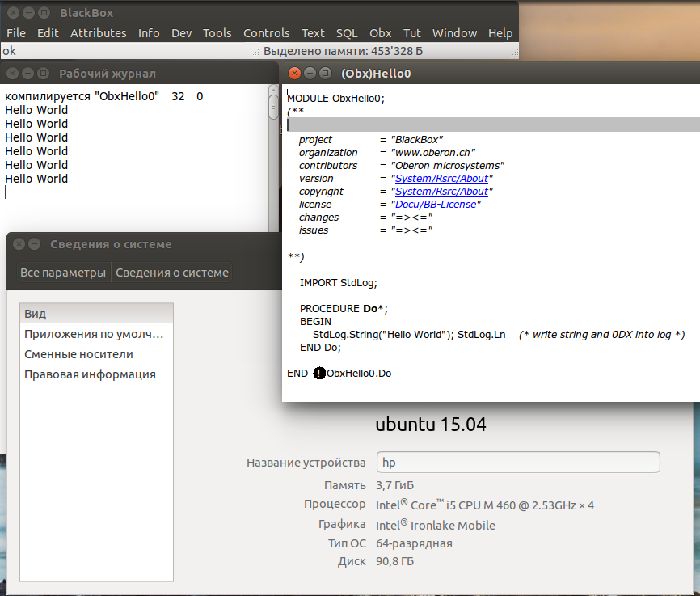Open the File menu

[x=16, y=33]
